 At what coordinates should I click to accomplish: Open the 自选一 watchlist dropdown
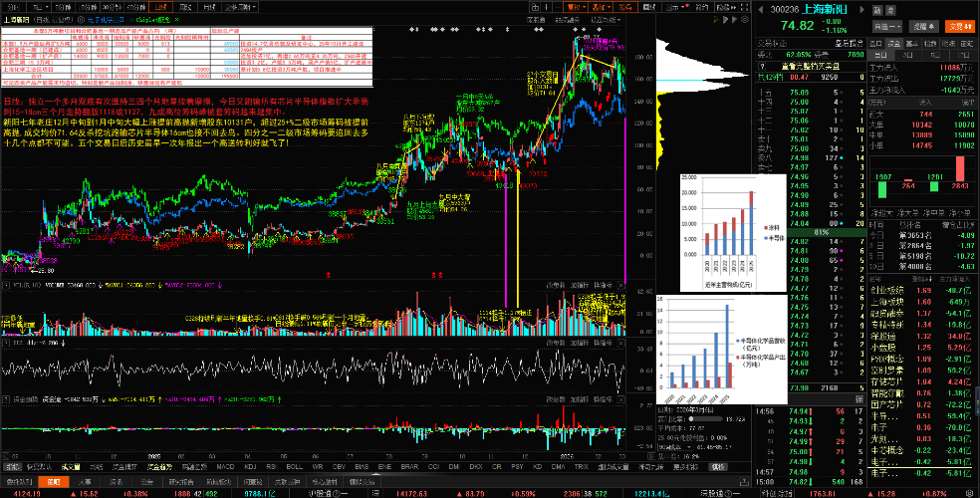click(x=887, y=26)
